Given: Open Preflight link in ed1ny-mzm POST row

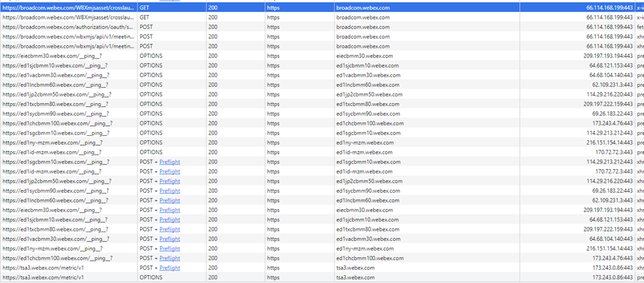Looking at the screenshot, I should coord(170,249).
